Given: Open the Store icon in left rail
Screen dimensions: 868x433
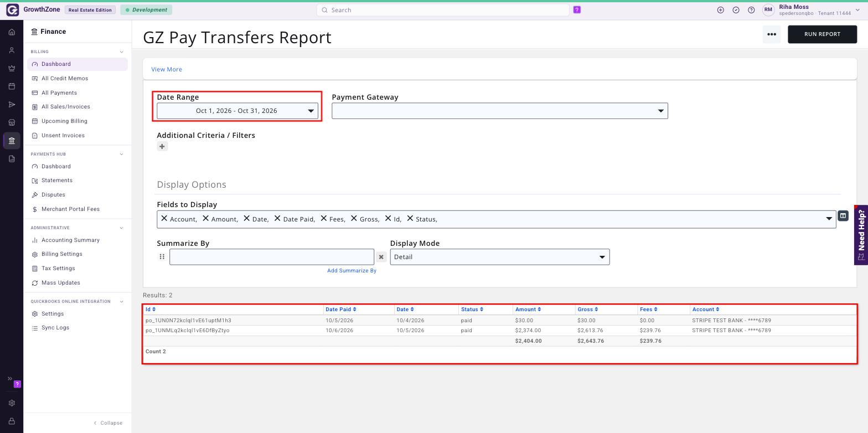Looking at the screenshot, I should 12,122.
